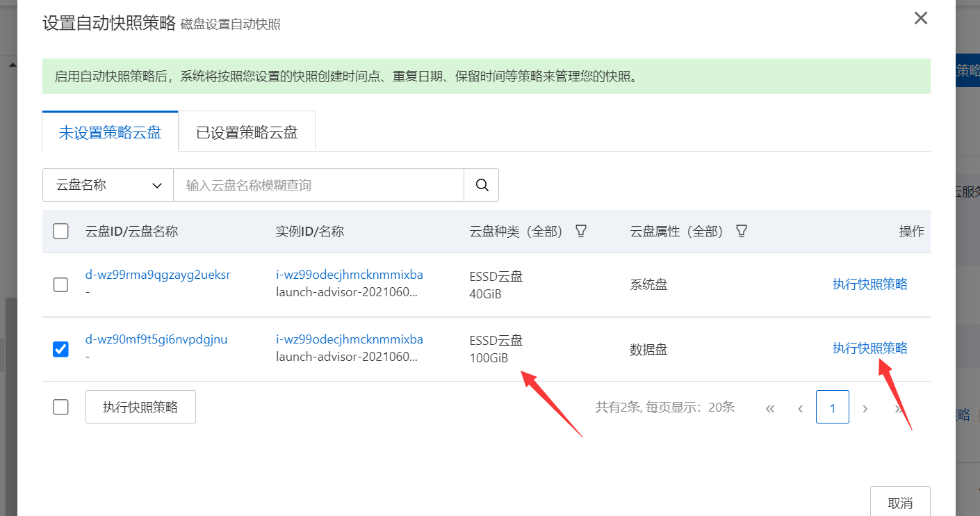Close the auto snapshot policy dialog

920,19
